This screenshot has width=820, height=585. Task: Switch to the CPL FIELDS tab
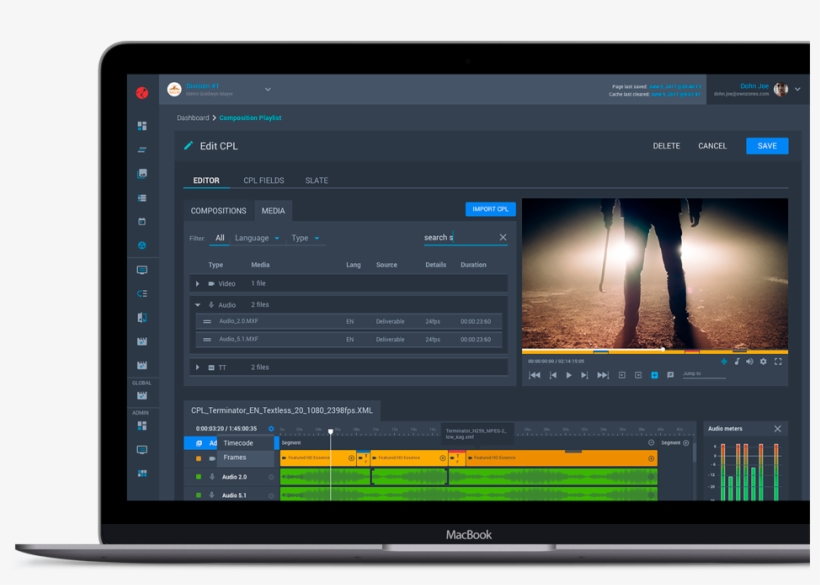tap(263, 181)
